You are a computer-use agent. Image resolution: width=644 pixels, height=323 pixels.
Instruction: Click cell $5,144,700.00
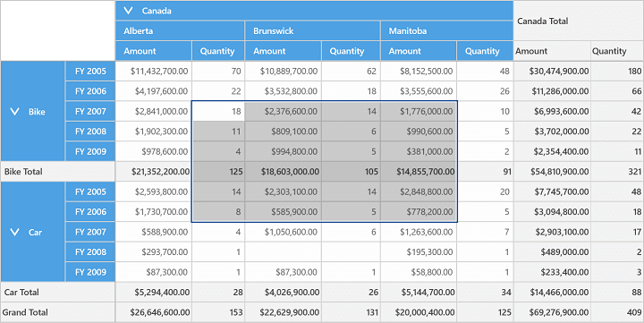point(419,293)
